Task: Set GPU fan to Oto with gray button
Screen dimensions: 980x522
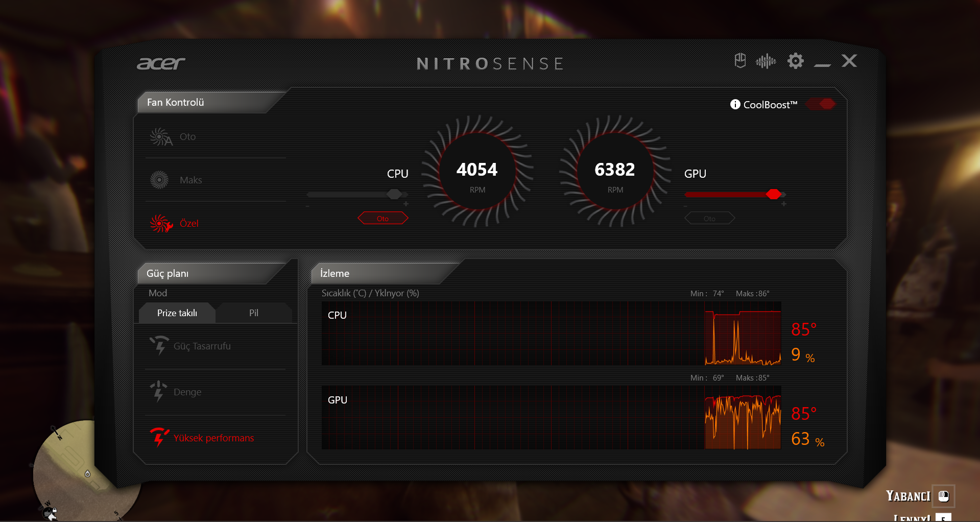Action: pyautogui.click(x=710, y=219)
